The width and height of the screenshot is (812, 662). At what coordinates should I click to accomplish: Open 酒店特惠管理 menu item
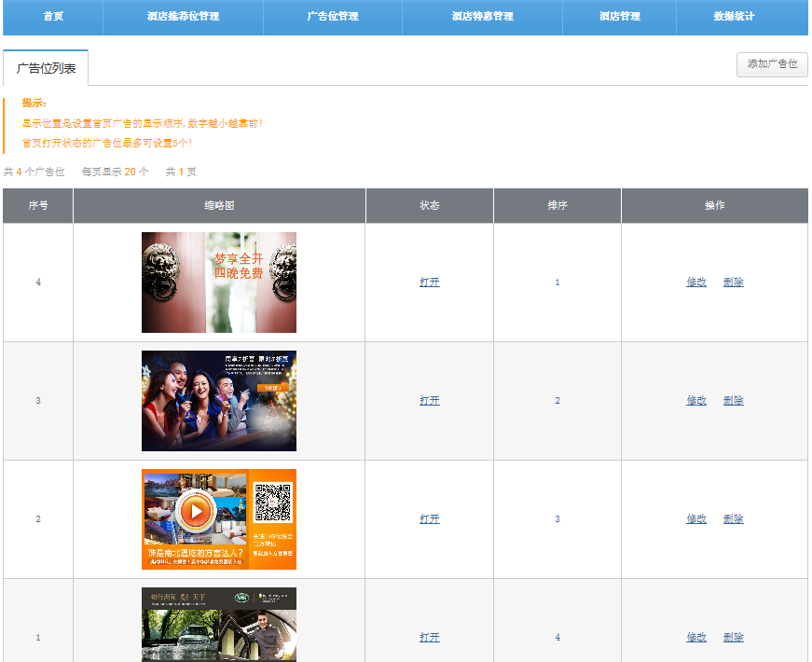482,17
